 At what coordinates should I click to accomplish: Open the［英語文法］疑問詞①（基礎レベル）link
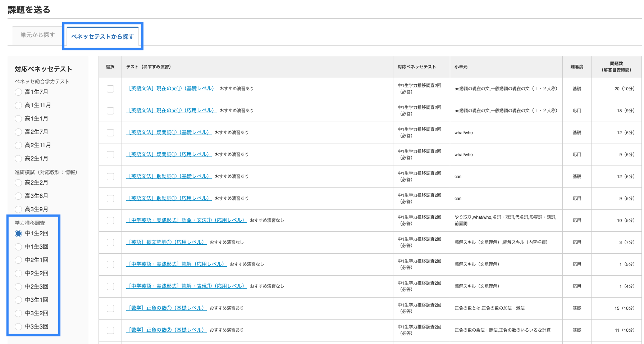169,132
